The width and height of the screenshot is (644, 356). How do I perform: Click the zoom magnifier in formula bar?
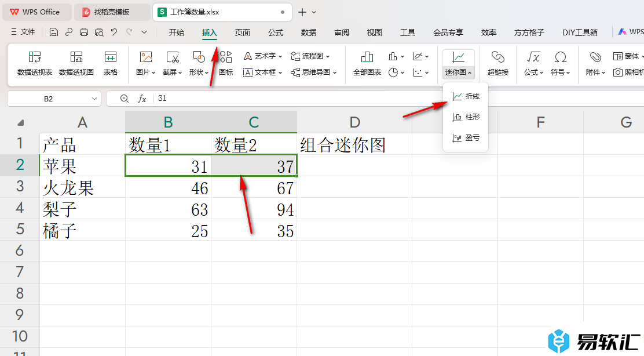[x=124, y=98]
